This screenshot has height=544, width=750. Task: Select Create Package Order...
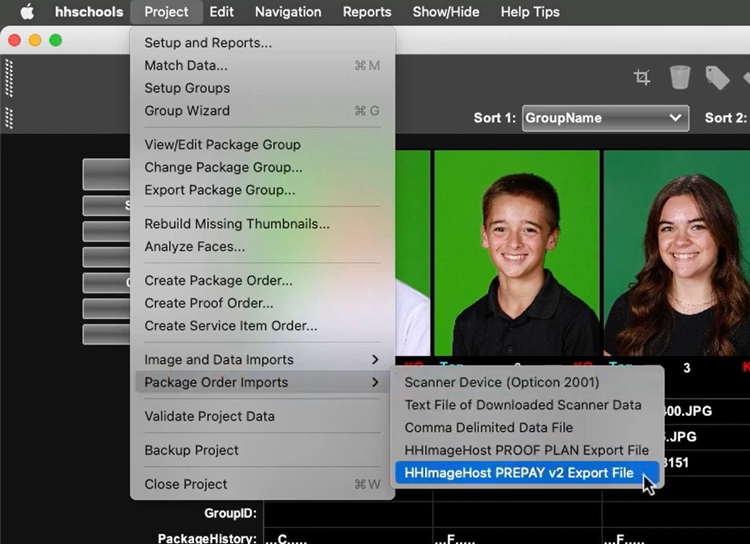point(262,280)
